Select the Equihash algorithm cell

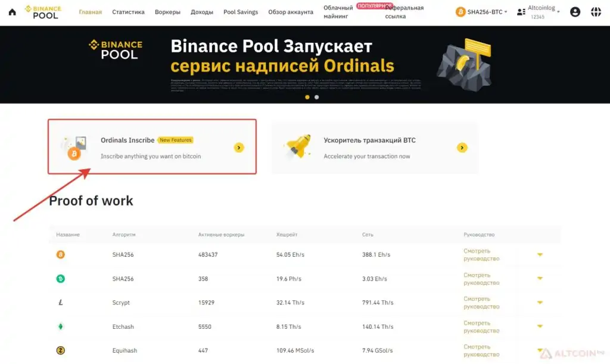pyautogui.click(x=125, y=350)
